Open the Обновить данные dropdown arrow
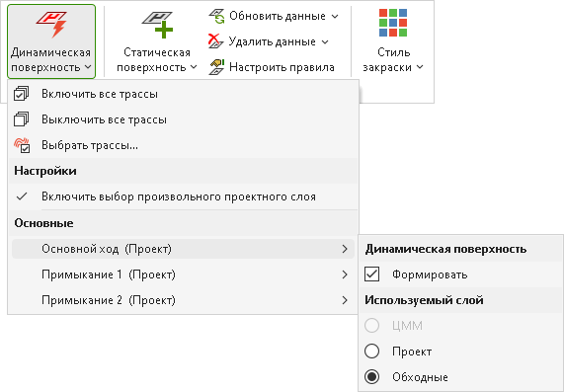This screenshot has width=564, height=392. pyautogui.click(x=335, y=16)
